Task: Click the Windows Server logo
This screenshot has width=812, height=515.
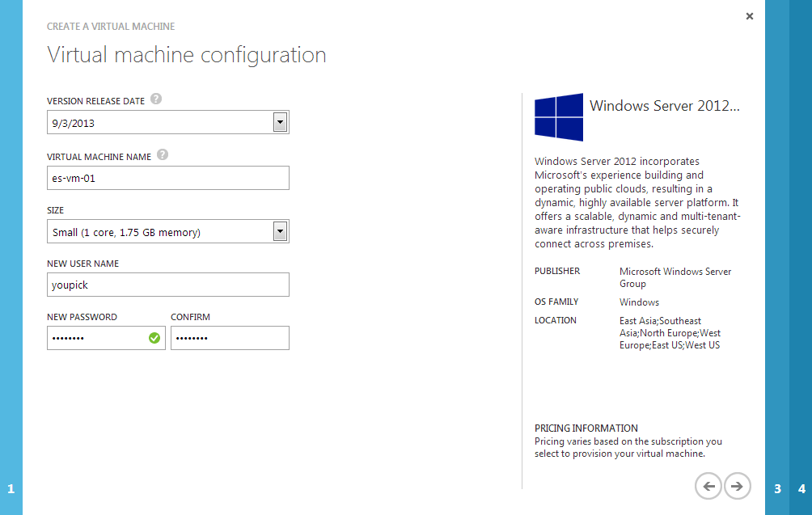Action: pos(559,117)
